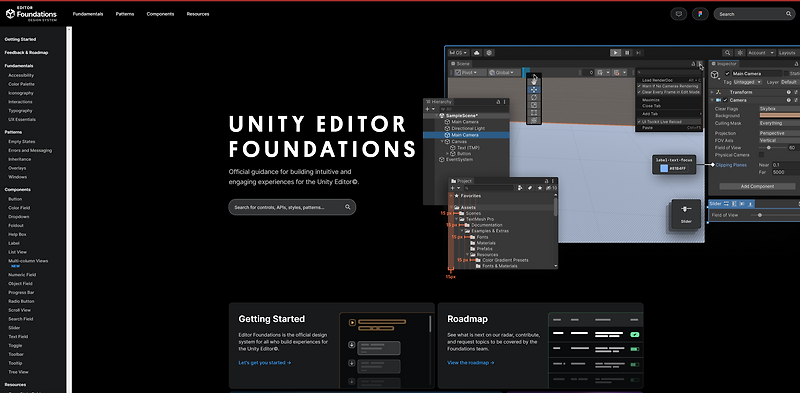Open the Components top menu
Screen dimensions: 800x393
[x=160, y=14]
